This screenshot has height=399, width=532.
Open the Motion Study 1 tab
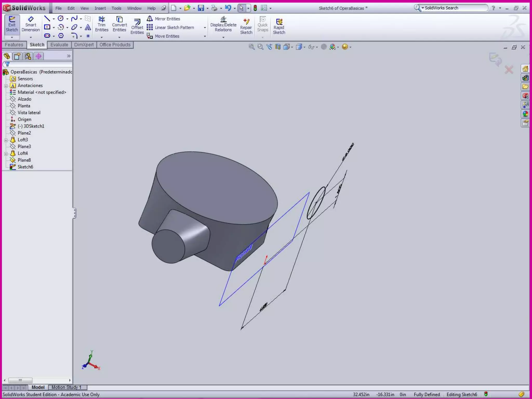(x=66, y=387)
